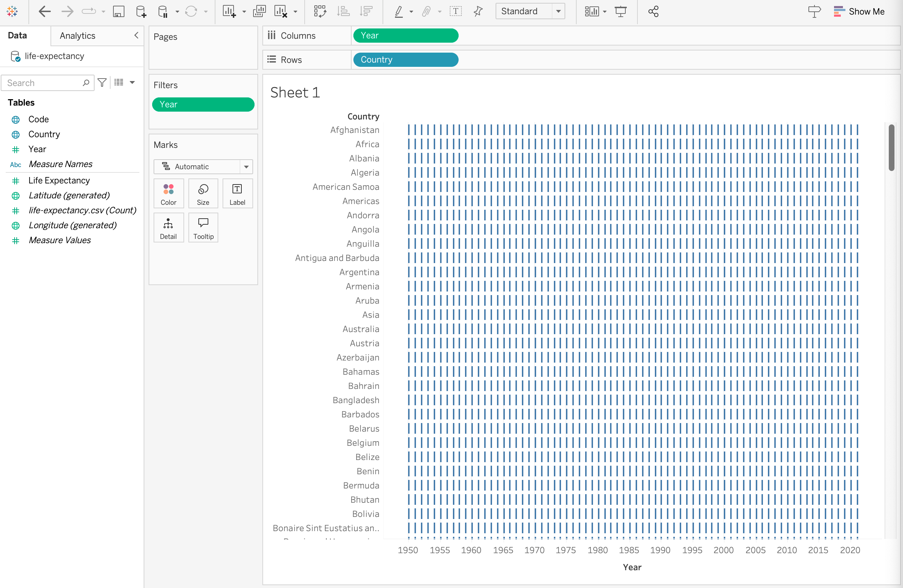Click the New Worksheet icon

[229, 11]
